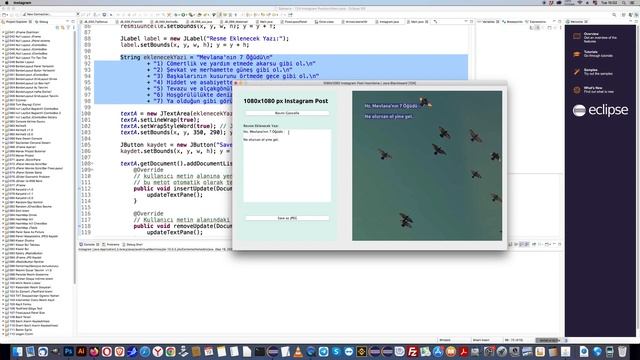Viewport: 640px width, 360px height.
Task: Click the Instagram app menu in menu bar
Action: click(22, 2)
